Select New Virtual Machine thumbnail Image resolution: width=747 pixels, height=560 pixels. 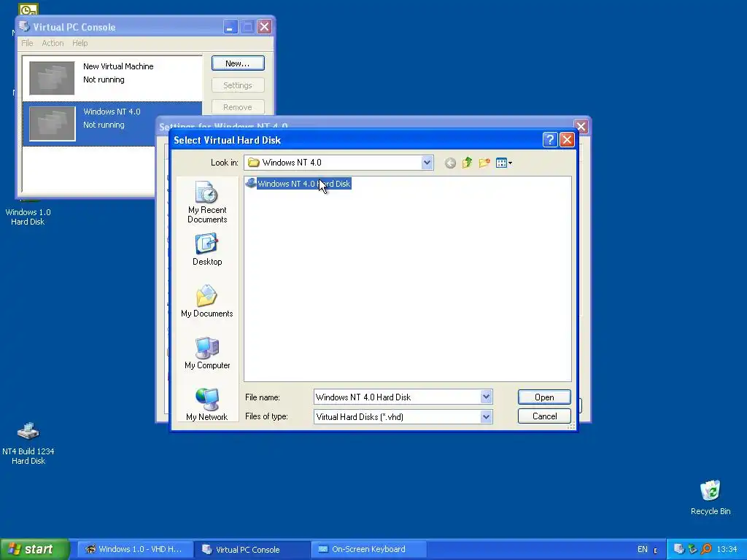pyautogui.click(x=52, y=78)
